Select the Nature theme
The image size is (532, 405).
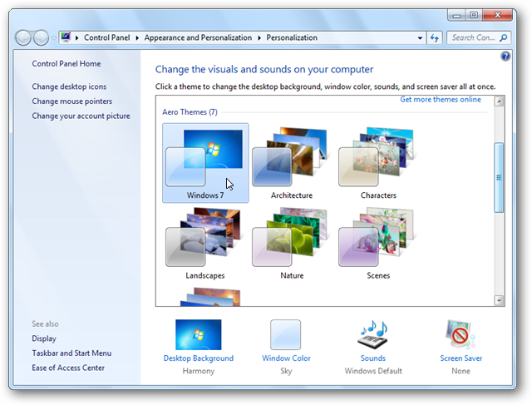tap(292, 244)
